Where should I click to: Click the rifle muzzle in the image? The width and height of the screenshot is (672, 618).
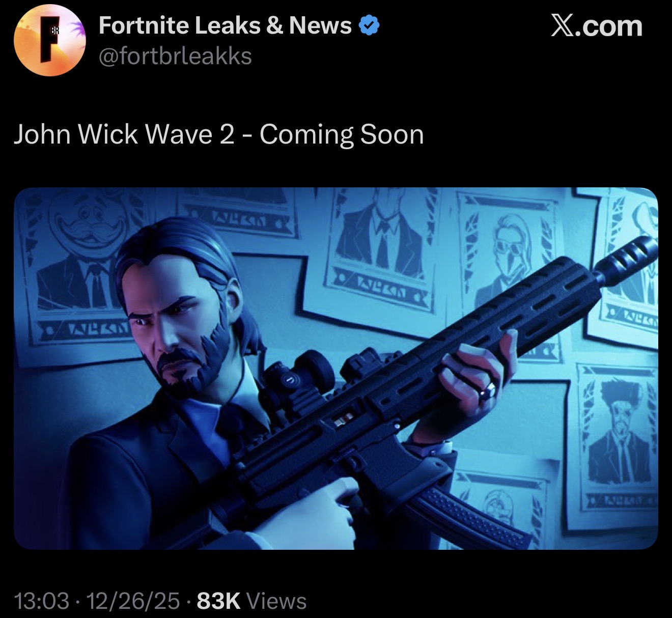(627, 257)
